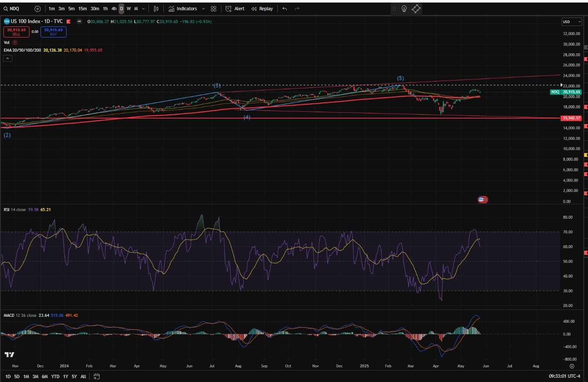The image size is (588, 382).
Task: Undo the last chart action
Action: pos(285,9)
